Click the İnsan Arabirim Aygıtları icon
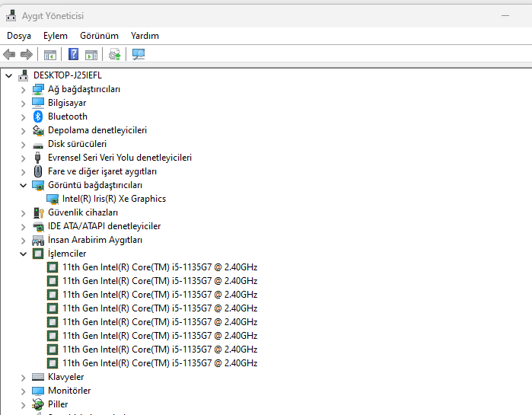Viewport: 532px width, 415px height. (x=37, y=241)
